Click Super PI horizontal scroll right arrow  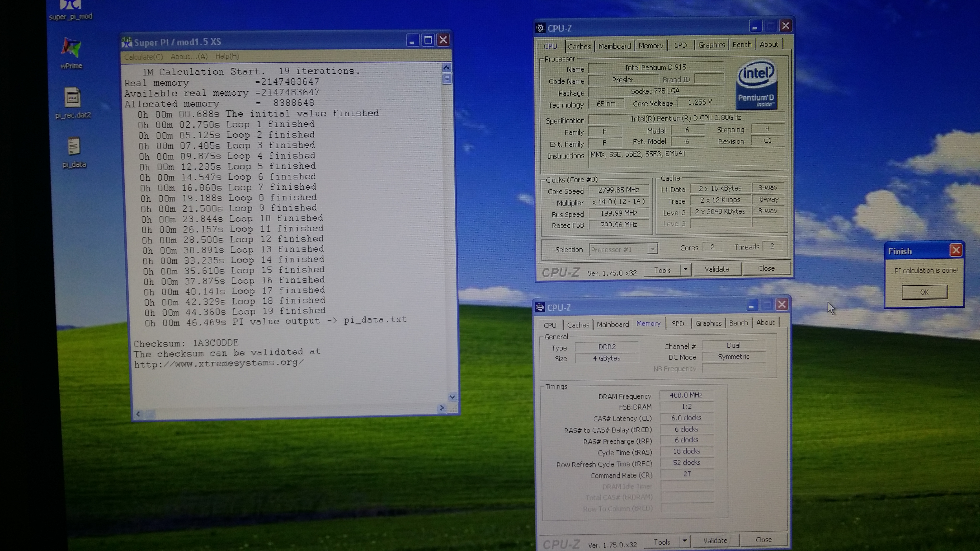pyautogui.click(x=441, y=408)
